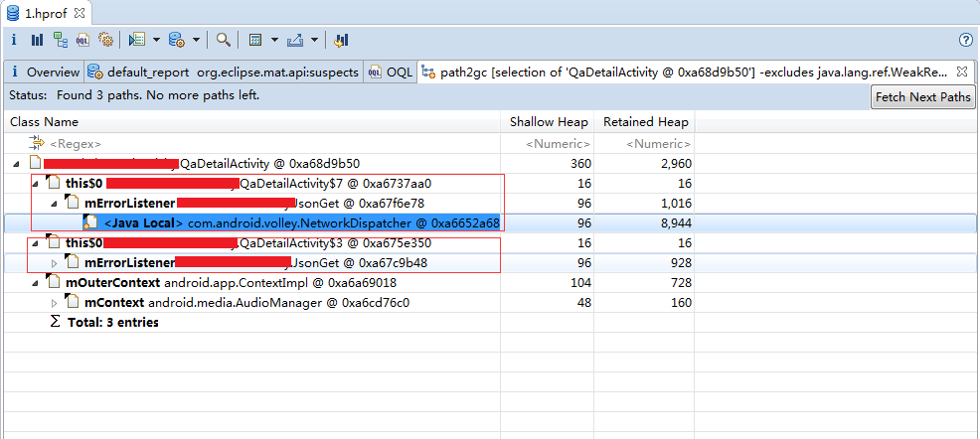Click the OQL query toolbar icon
The width and height of the screenshot is (980, 439).
coord(83,40)
